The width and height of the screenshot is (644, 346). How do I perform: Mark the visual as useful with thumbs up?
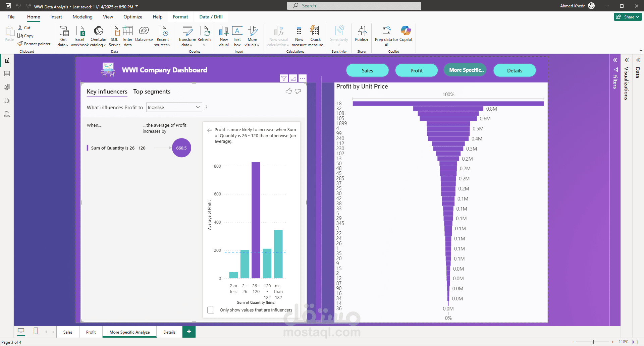point(288,91)
